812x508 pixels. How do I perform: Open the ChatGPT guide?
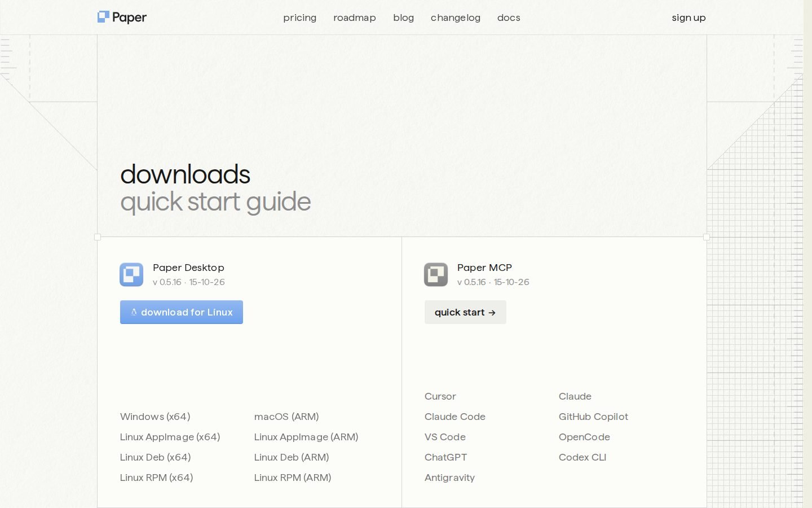[x=445, y=457]
